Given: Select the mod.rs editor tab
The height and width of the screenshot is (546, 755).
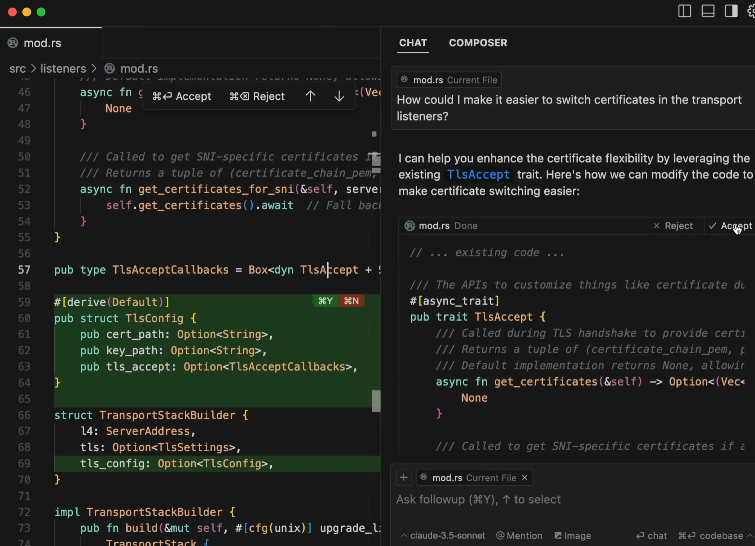Looking at the screenshot, I should pyautogui.click(x=42, y=43).
